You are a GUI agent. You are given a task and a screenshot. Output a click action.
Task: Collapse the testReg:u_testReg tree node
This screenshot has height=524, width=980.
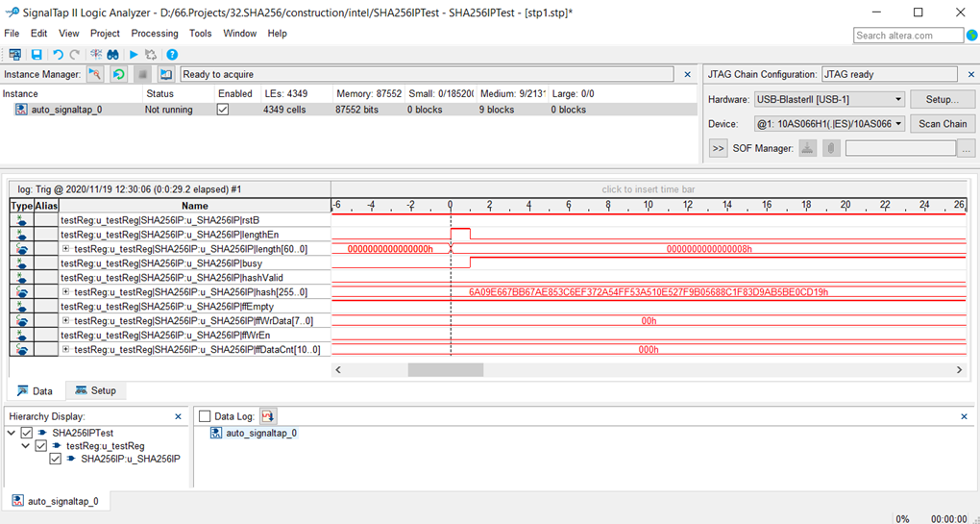tap(26, 446)
